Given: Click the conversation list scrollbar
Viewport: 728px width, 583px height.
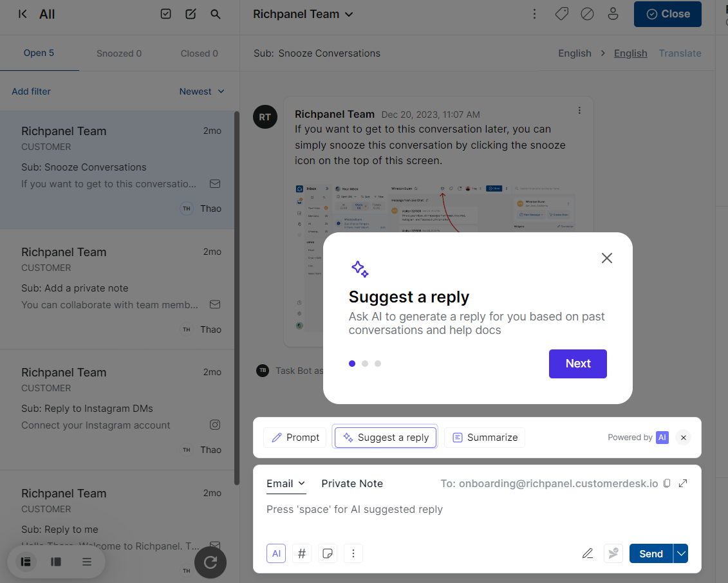Looking at the screenshot, I should (x=237, y=297).
